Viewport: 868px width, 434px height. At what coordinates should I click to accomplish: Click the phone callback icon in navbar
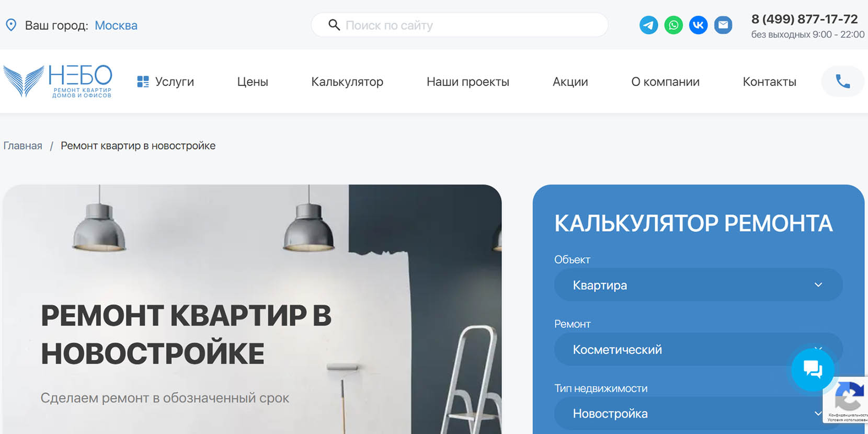tap(842, 82)
